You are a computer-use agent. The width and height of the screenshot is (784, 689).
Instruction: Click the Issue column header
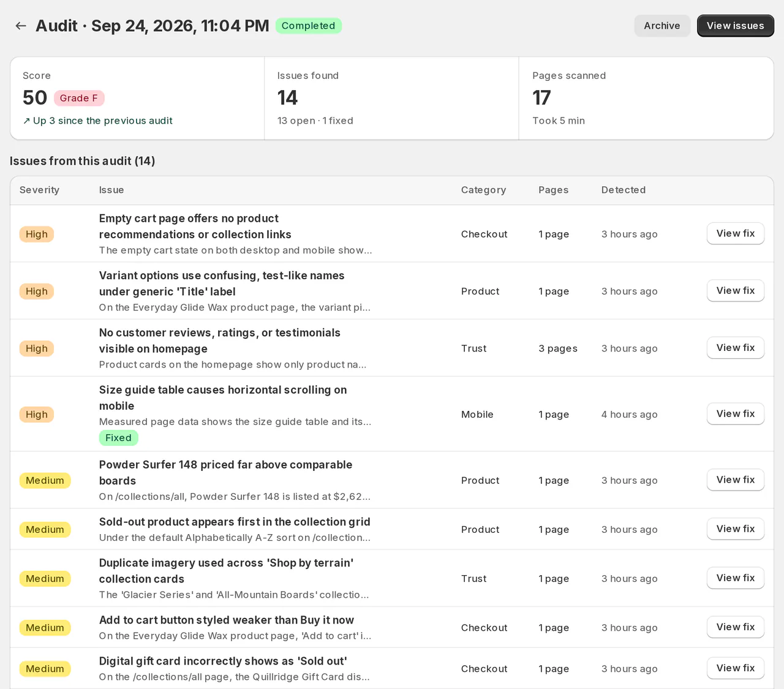[111, 190]
